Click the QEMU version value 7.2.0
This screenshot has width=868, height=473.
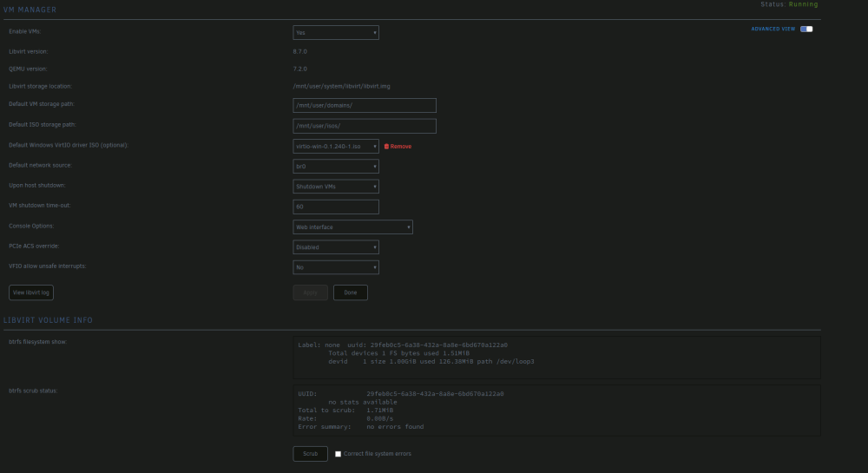[x=300, y=69]
